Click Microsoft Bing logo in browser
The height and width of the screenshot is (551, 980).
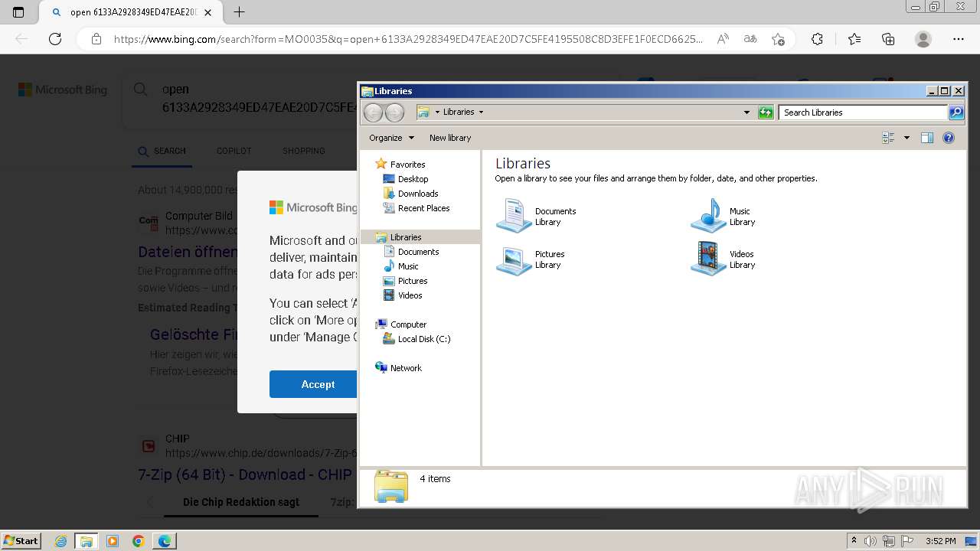[x=63, y=90]
